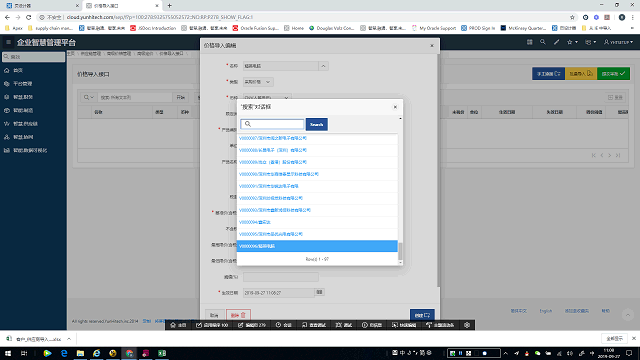Select highlighted supplier row V0000096

[x=317, y=246]
